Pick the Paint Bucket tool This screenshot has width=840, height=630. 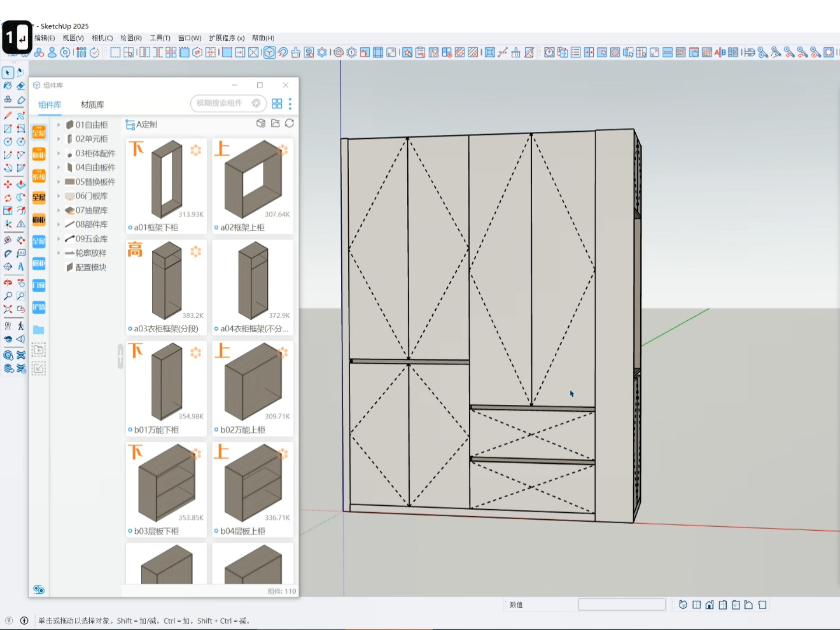point(8,86)
